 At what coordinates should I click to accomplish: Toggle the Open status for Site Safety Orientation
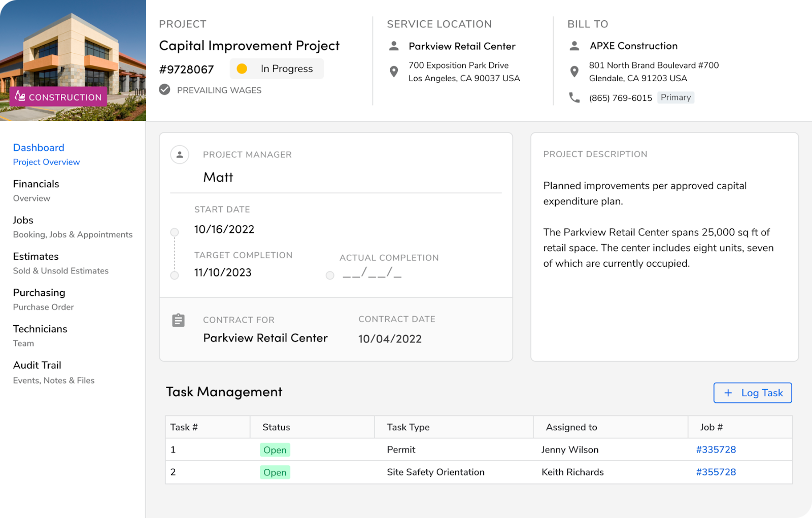(x=275, y=472)
